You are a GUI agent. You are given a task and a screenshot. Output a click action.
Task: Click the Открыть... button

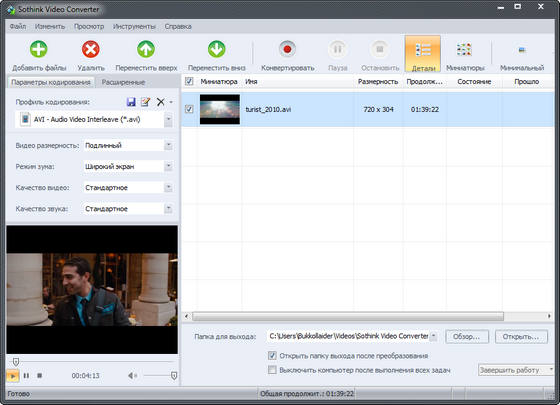point(521,336)
